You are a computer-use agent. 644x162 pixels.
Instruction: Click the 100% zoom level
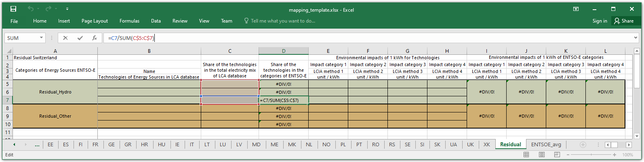pyautogui.click(x=627, y=155)
